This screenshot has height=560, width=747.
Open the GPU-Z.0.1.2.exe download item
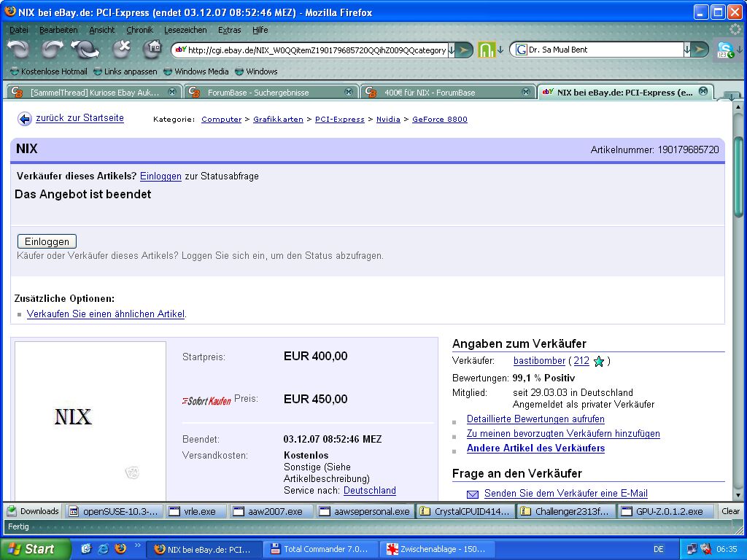[665, 511]
